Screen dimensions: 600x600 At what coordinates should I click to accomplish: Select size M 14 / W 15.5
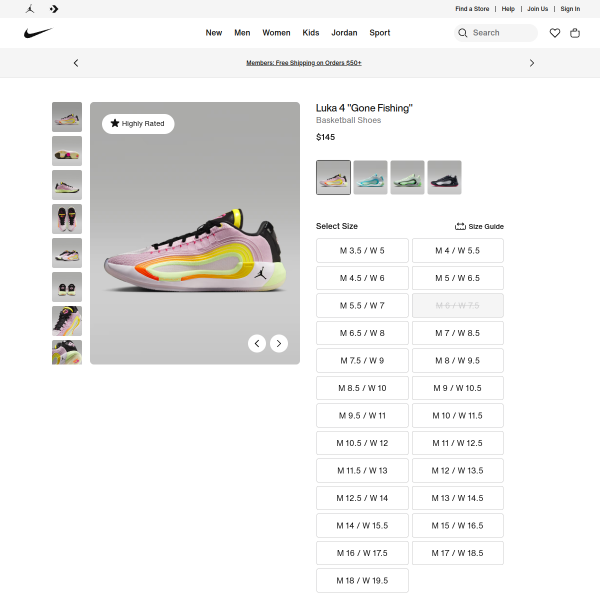[362, 526]
